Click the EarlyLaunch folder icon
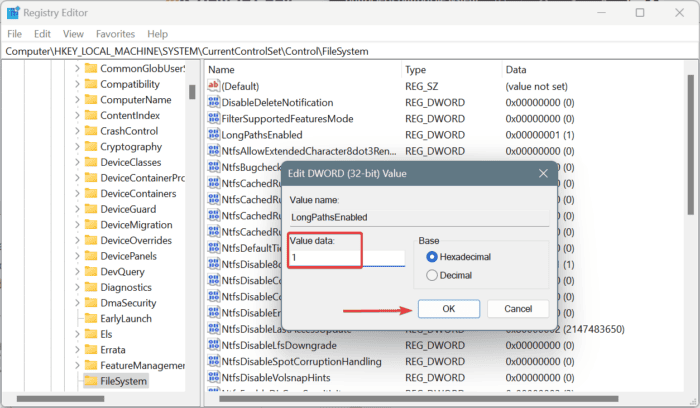 coord(91,318)
